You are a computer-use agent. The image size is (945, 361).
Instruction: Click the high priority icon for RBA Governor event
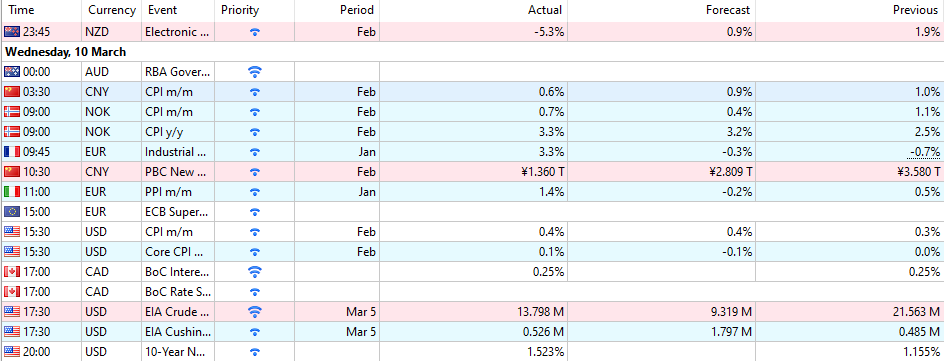click(255, 72)
